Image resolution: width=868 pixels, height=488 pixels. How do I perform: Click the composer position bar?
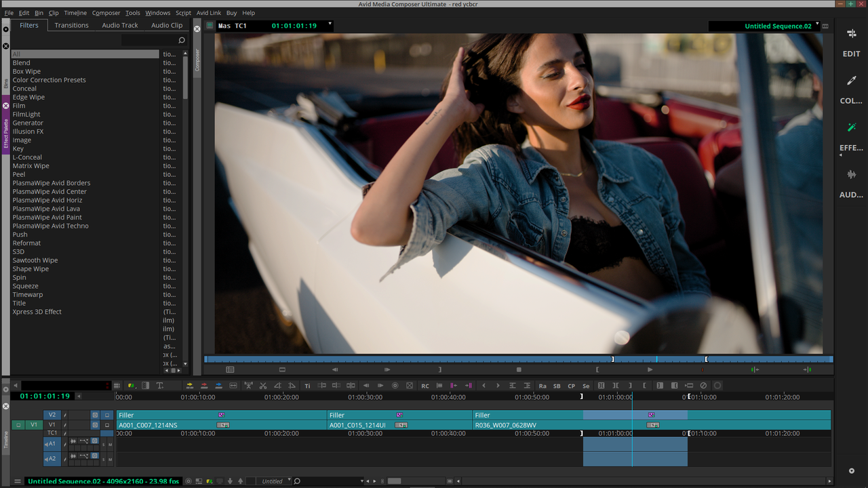(x=519, y=359)
